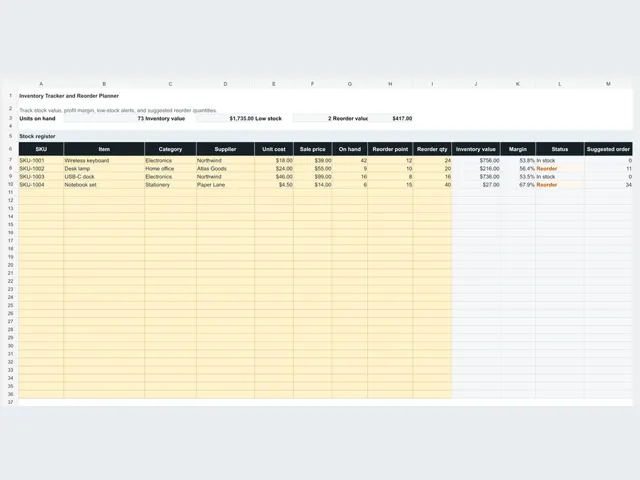Select the $27.00 inventory value cell
This screenshot has width=640, height=480.
click(x=476, y=185)
